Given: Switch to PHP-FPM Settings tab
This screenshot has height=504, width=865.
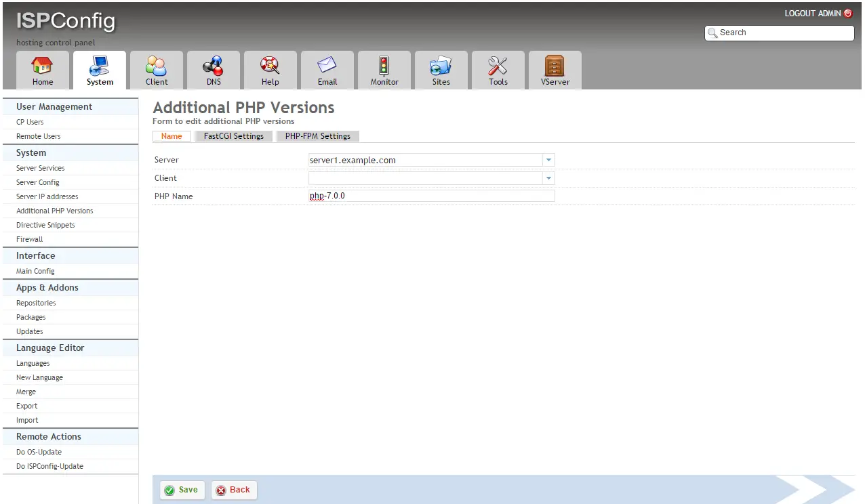Looking at the screenshot, I should (318, 136).
